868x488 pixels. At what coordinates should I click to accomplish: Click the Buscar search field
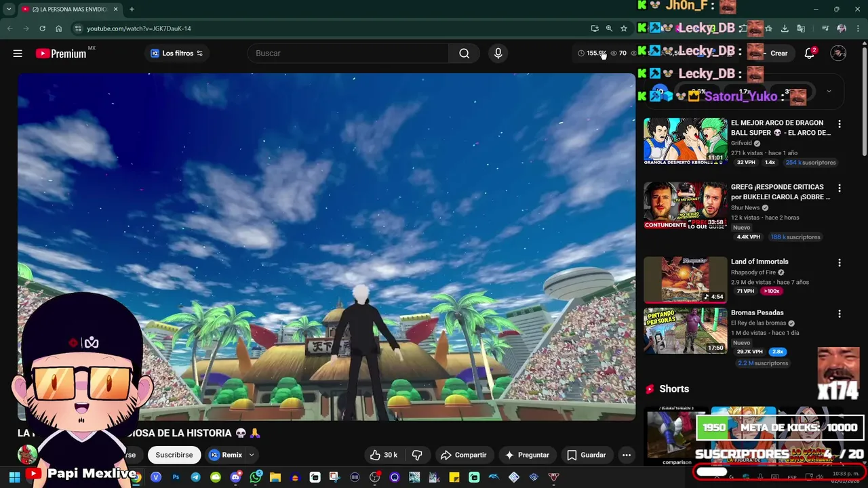[x=348, y=54]
